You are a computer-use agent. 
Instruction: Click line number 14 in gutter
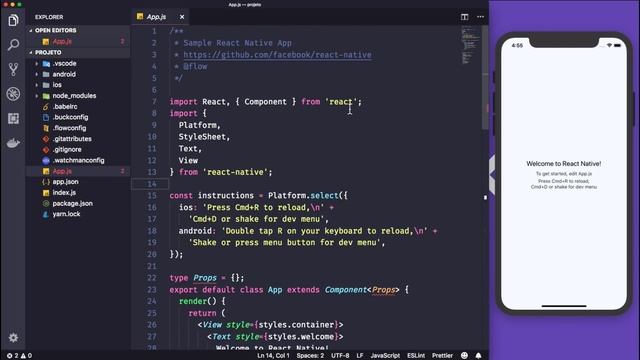pyautogui.click(x=151, y=184)
